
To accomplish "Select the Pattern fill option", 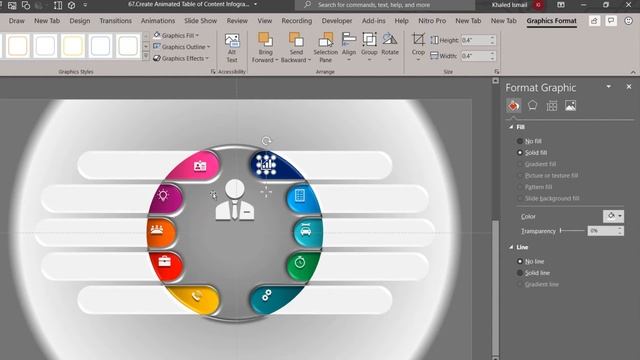I will click(x=534, y=187).
